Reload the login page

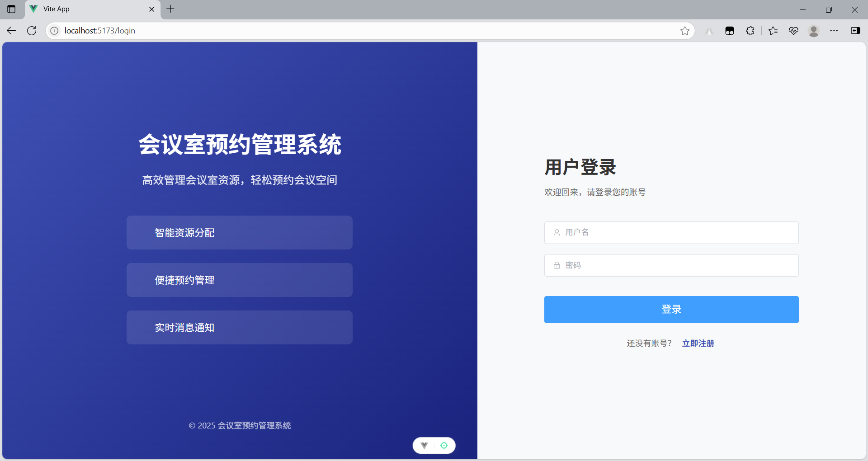(31, 30)
